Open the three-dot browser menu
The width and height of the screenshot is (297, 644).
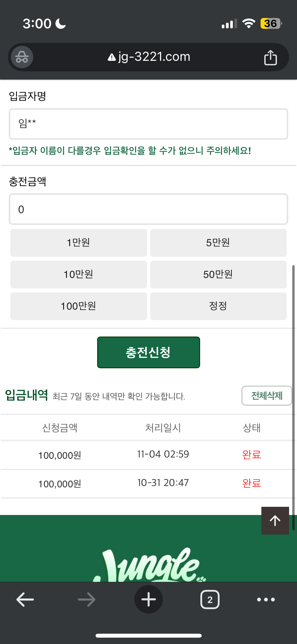pos(266,600)
